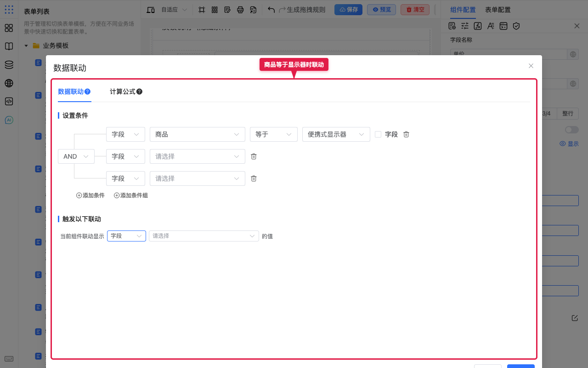Open 请选择 dropdown in second condition row
This screenshot has width=588, height=368.
[x=198, y=156]
